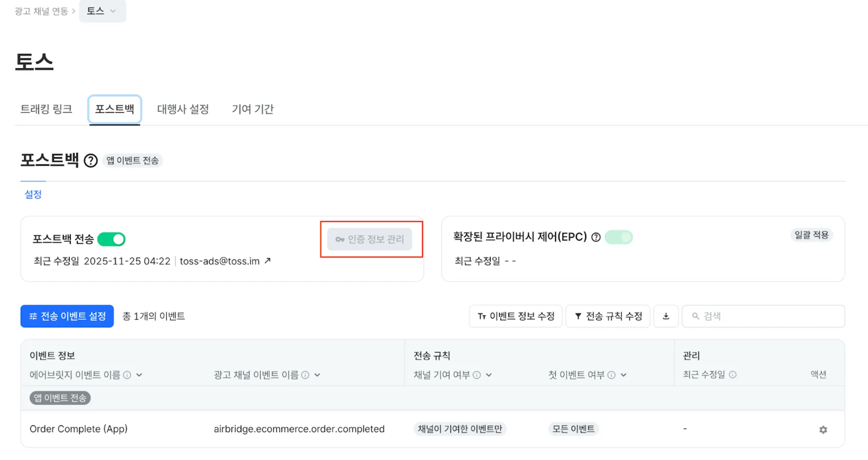Click the download icon button
This screenshot has height=460, width=868.
[x=666, y=316]
